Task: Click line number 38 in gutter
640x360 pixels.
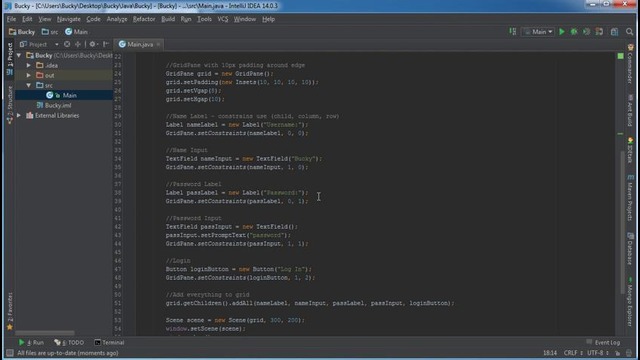Action: [118, 193]
